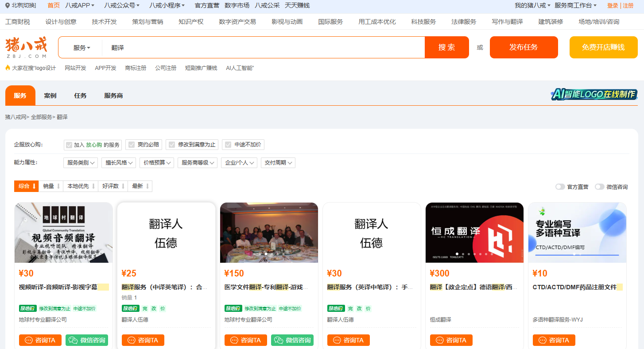This screenshot has width=644, height=349.
Task: Switch to the 案例 tab
Action: [x=50, y=96]
